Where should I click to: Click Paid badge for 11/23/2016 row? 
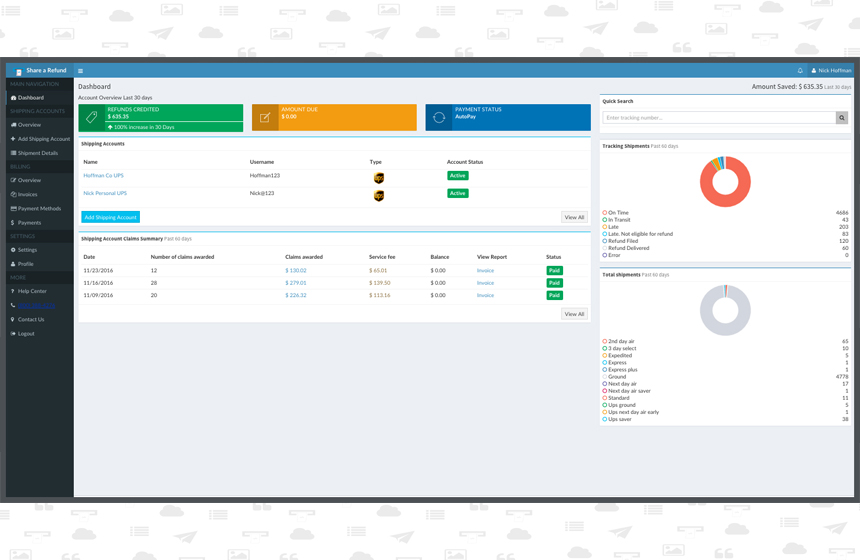click(x=555, y=271)
